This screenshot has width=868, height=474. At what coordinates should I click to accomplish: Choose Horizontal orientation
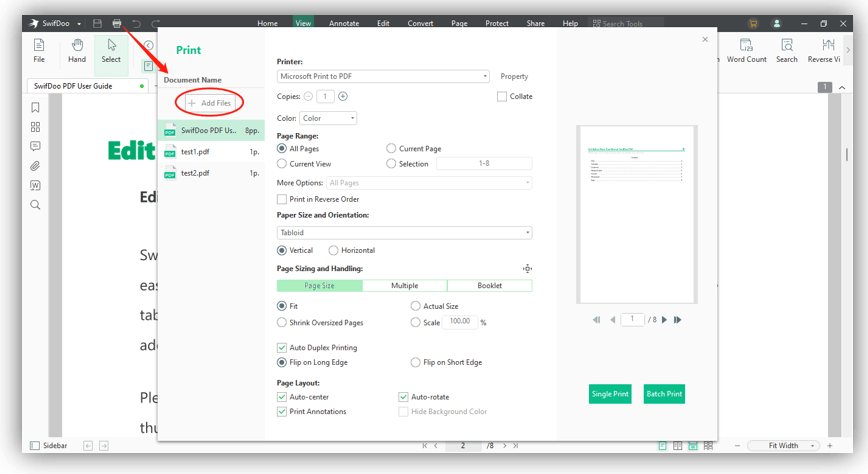click(x=333, y=250)
